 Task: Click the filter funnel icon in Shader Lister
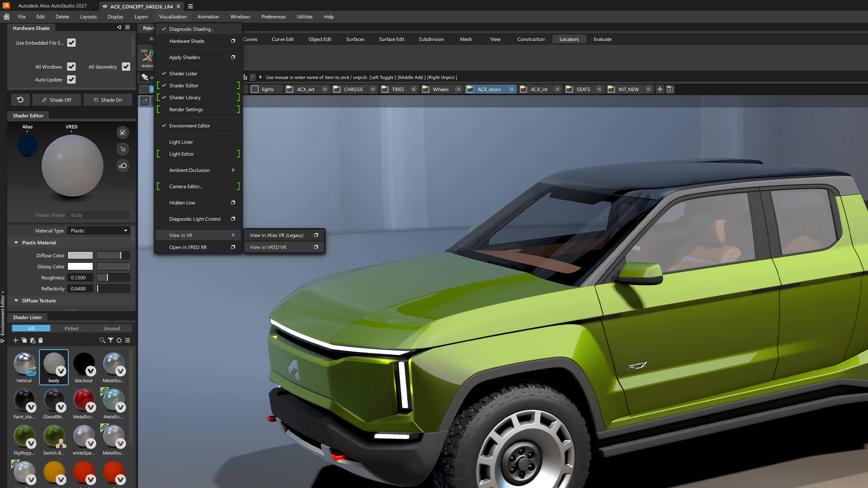point(110,340)
